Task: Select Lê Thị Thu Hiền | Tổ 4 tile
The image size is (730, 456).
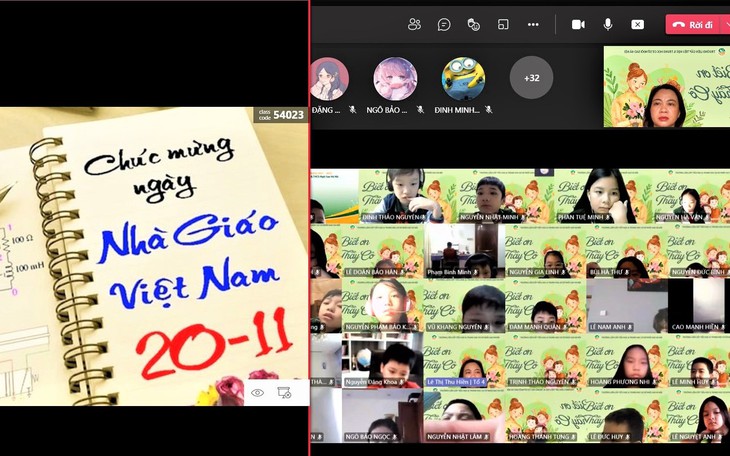Action: coord(464,361)
